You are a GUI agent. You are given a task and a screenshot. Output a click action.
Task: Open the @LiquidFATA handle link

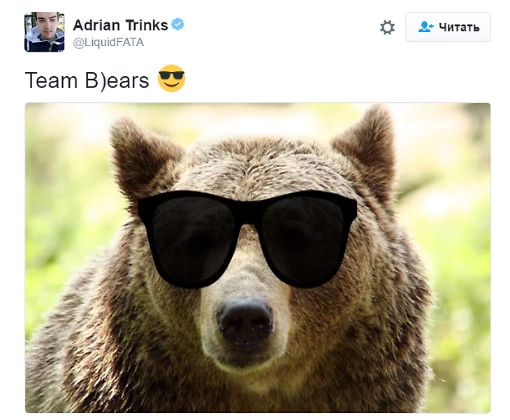pos(108,43)
